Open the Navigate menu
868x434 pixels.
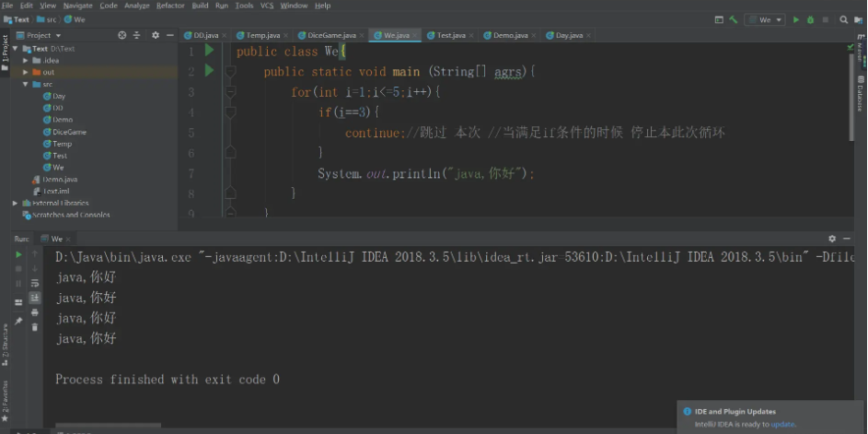(x=78, y=6)
